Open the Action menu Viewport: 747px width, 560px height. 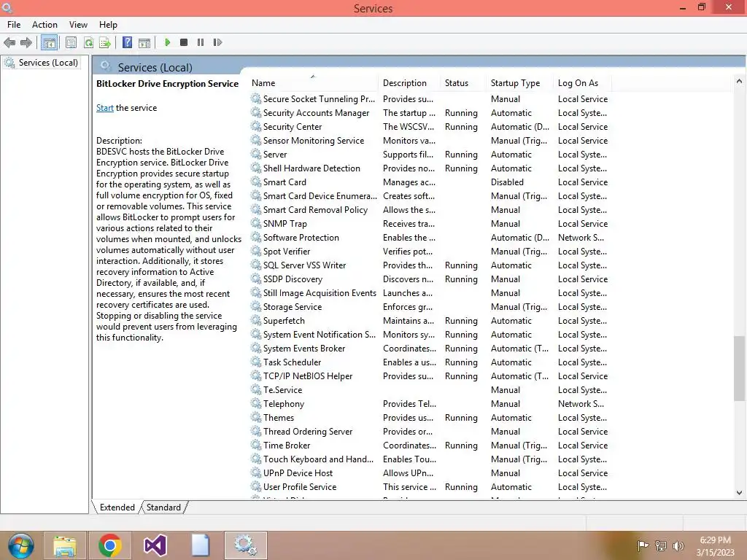[44, 25]
